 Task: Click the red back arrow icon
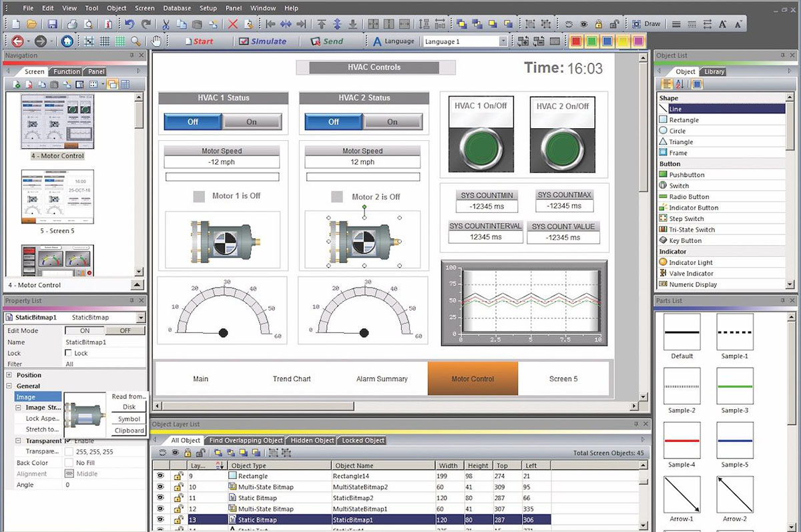pyautogui.click(x=18, y=41)
